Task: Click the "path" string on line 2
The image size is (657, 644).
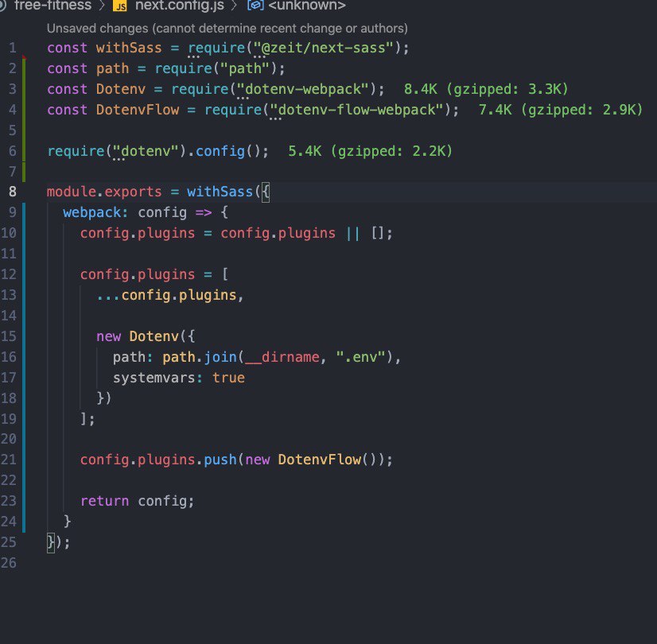Action: [x=245, y=68]
